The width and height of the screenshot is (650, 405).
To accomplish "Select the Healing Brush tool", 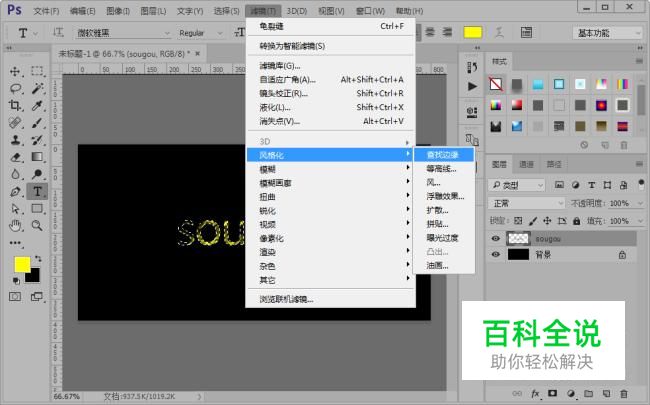I will pyautogui.click(x=15, y=123).
